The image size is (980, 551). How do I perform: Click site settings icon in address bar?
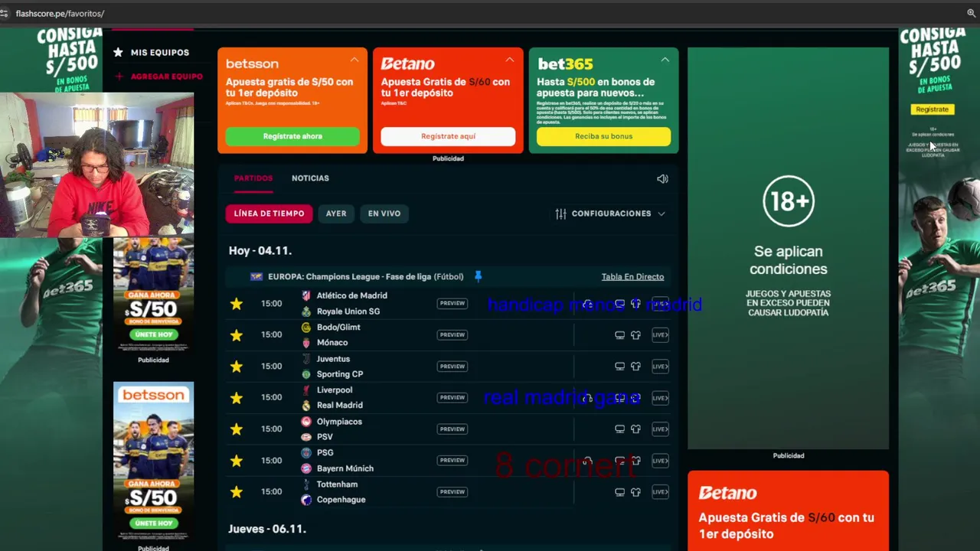pos(5,13)
